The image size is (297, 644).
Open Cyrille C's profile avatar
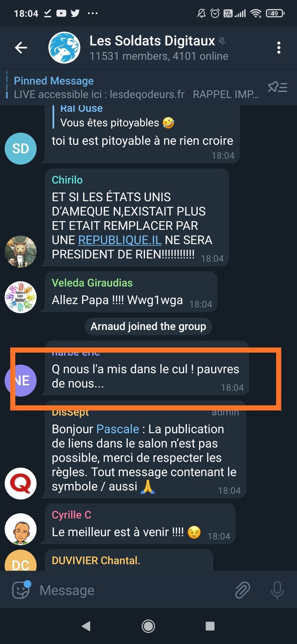pyautogui.click(x=21, y=529)
